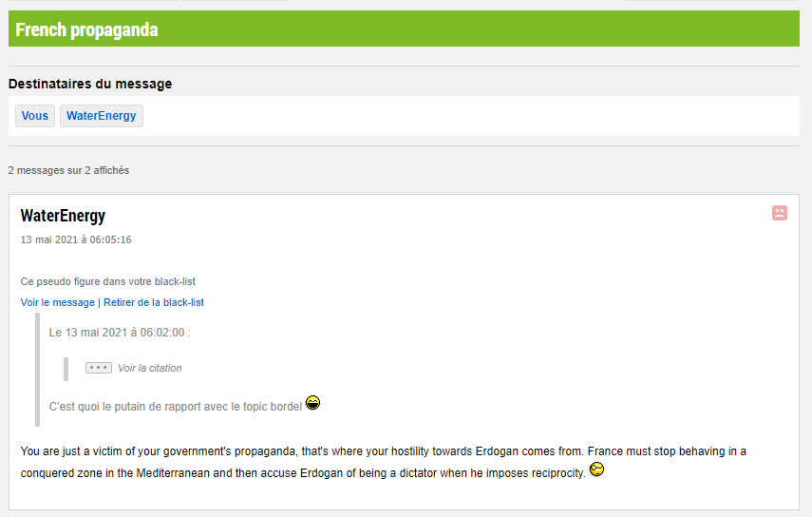This screenshot has height=517, width=812.
Task: Click "Retirer de la black-list" link
Action: click(x=154, y=302)
